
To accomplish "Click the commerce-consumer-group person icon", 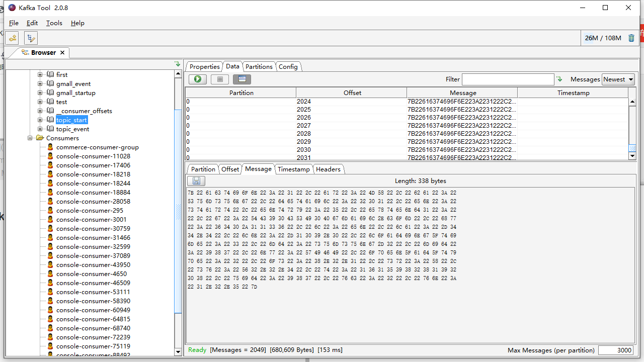I will 50,147.
